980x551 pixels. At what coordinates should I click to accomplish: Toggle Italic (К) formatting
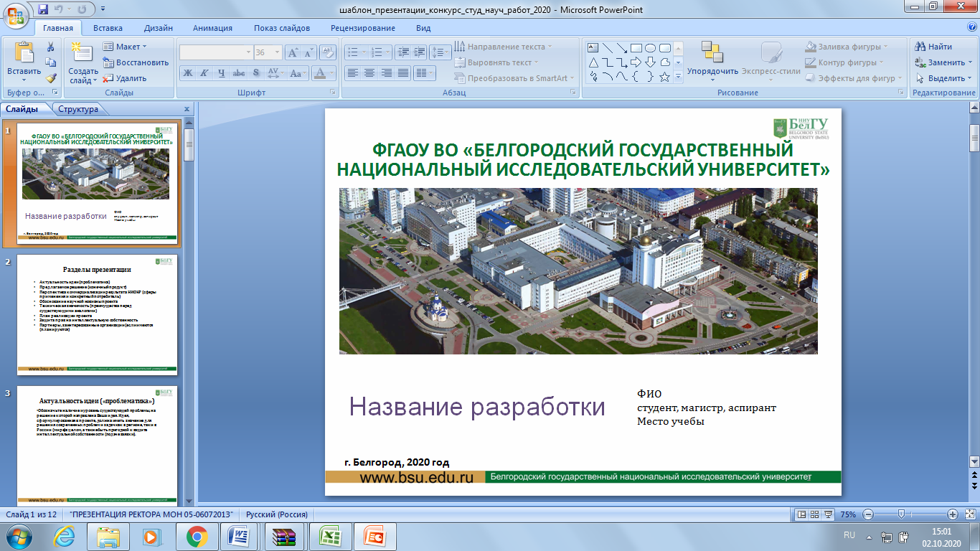(x=204, y=72)
